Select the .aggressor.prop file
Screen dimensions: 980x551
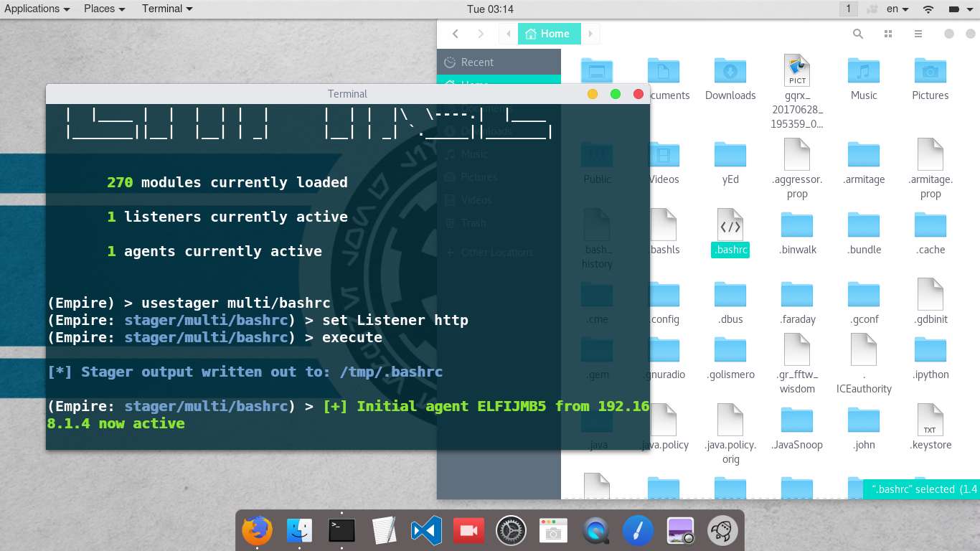coord(797,154)
